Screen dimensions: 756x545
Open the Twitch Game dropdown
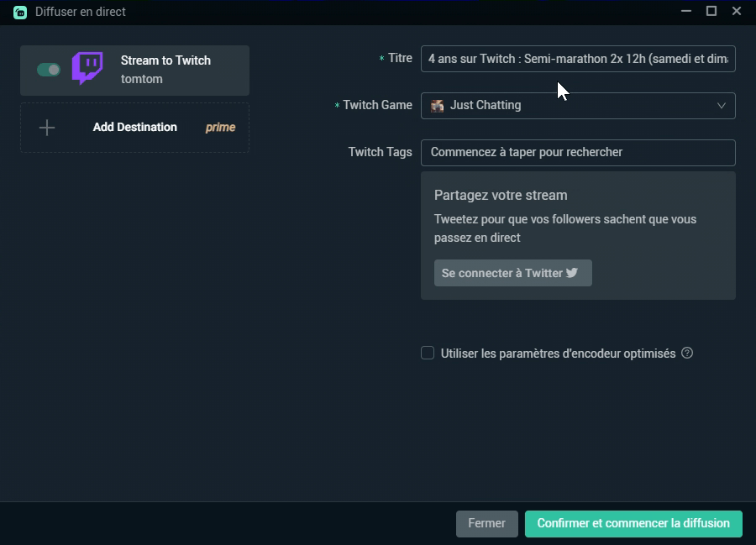pyautogui.click(x=577, y=106)
